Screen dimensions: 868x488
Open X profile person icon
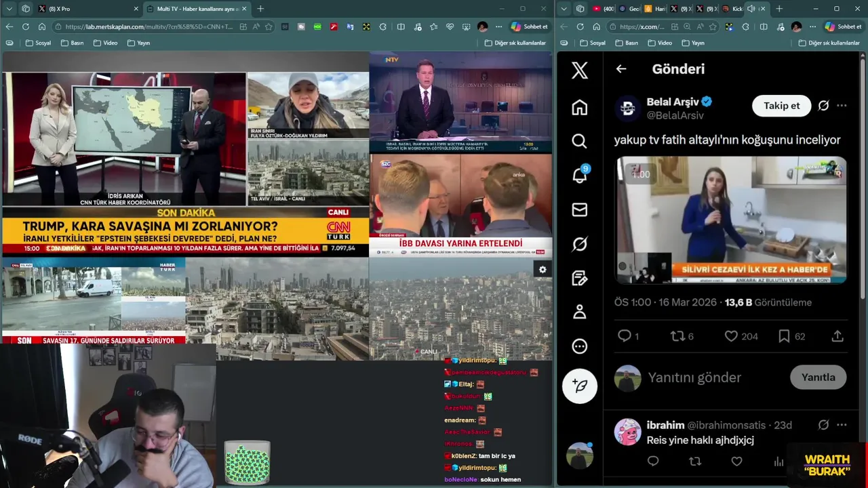point(579,312)
